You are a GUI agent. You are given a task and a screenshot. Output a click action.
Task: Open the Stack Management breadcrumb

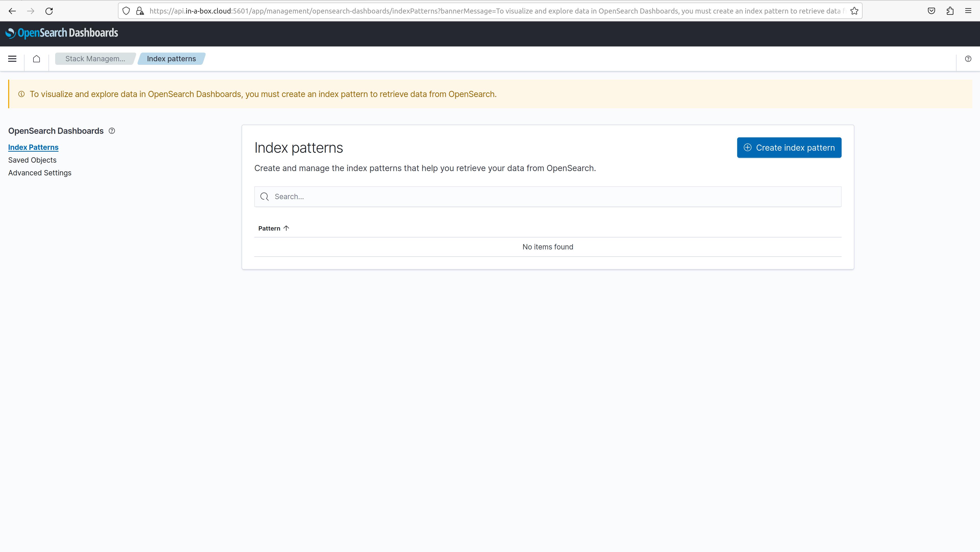pos(95,58)
